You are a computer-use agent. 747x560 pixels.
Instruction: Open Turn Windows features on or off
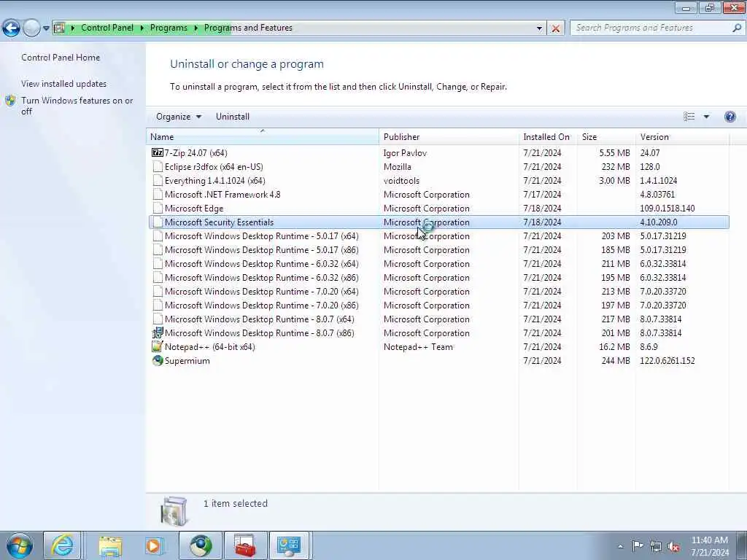click(x=77, y=106)
